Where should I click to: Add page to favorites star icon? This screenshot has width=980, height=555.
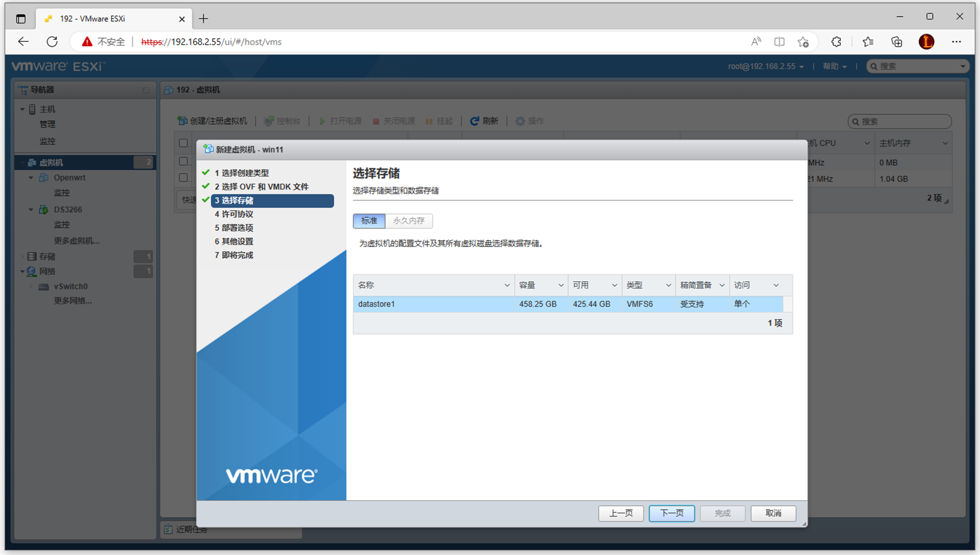pyautogui.click(x=803, y=42)
